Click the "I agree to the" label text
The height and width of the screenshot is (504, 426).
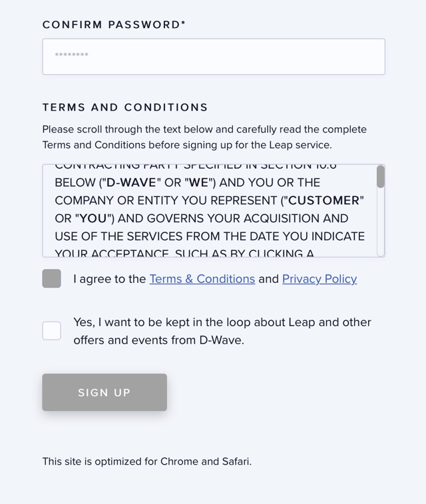pyautogui.click(x=110, y=279)
